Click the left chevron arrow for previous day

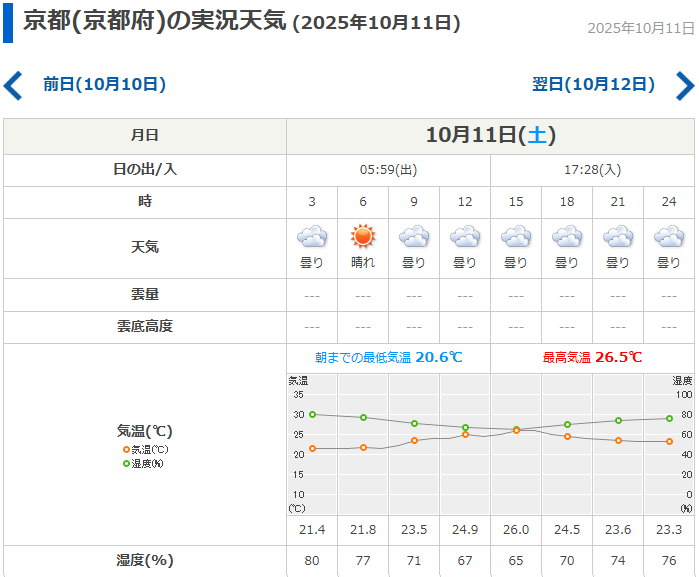coord(13,85)
